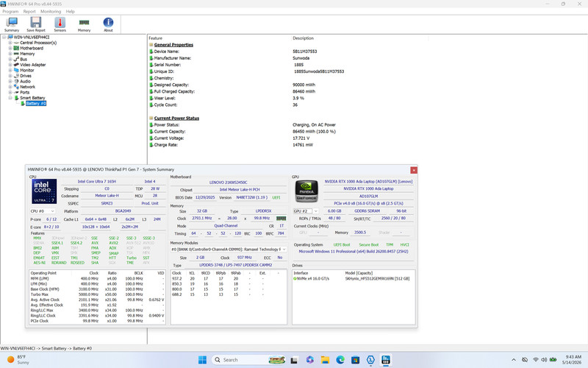Open Microsoft Store from taskbar
Viewport: 588px width, 368px height.
tap(355, 360)
